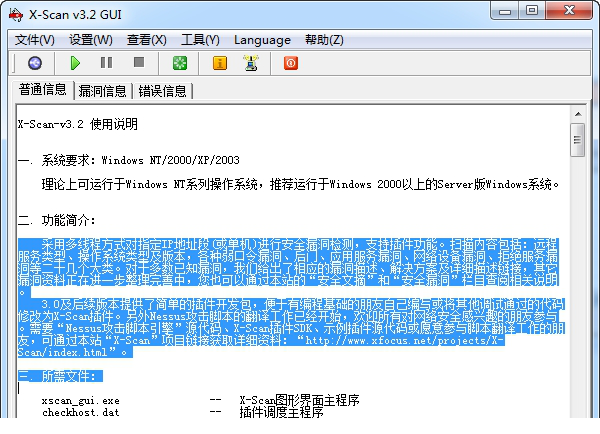Open the 设置(W) menu
600x434 pixels.
91,40
